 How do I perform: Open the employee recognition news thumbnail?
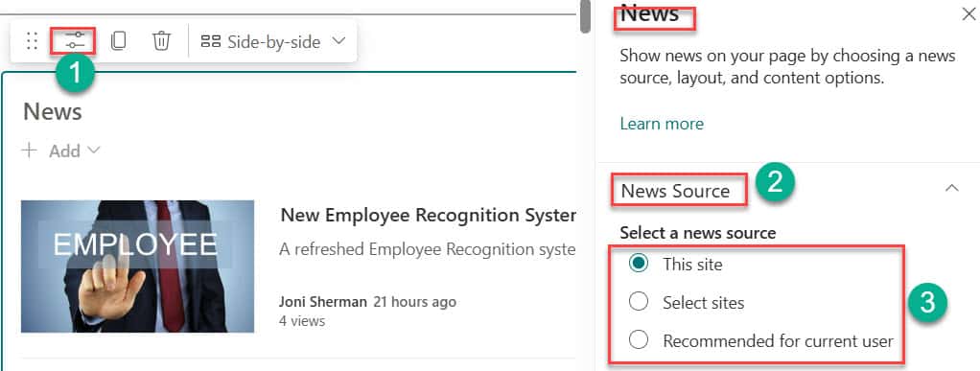tap(137, 267)
